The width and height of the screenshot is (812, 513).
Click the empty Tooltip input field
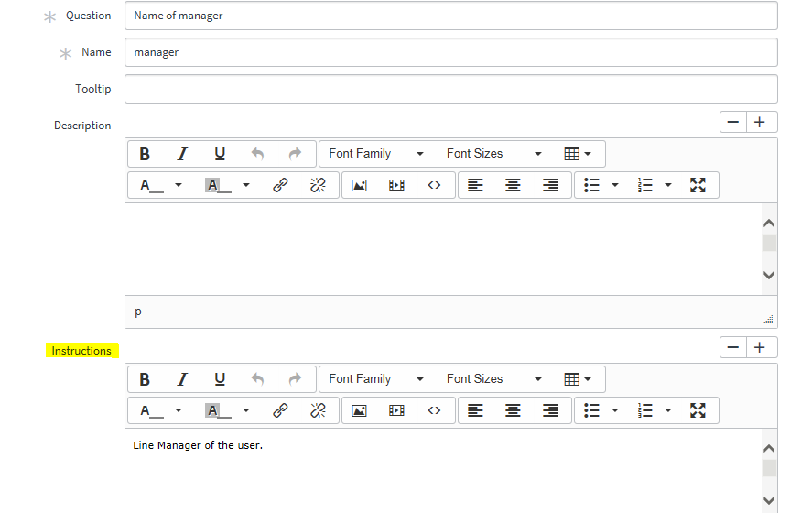[x=451, y=89]
